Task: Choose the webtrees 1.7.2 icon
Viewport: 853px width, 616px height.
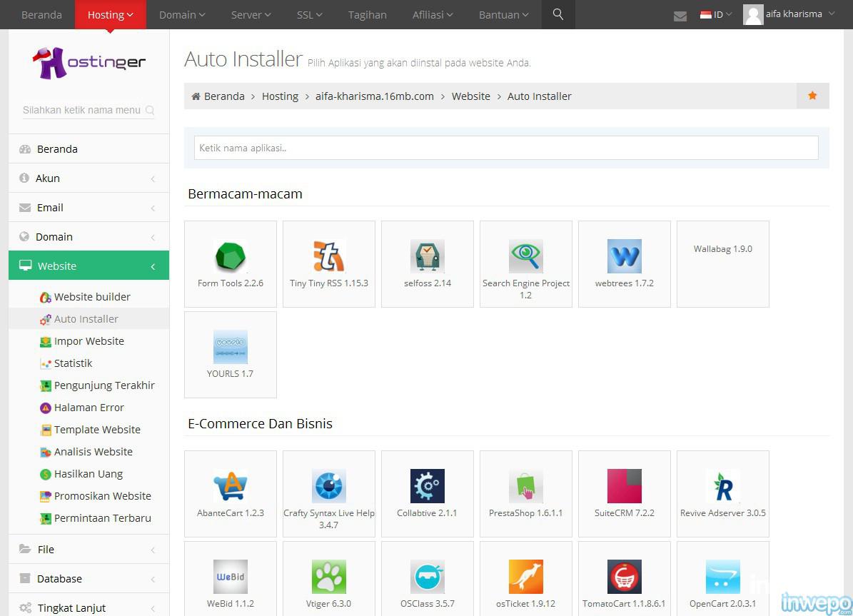Action: click(x=625, y=256)
